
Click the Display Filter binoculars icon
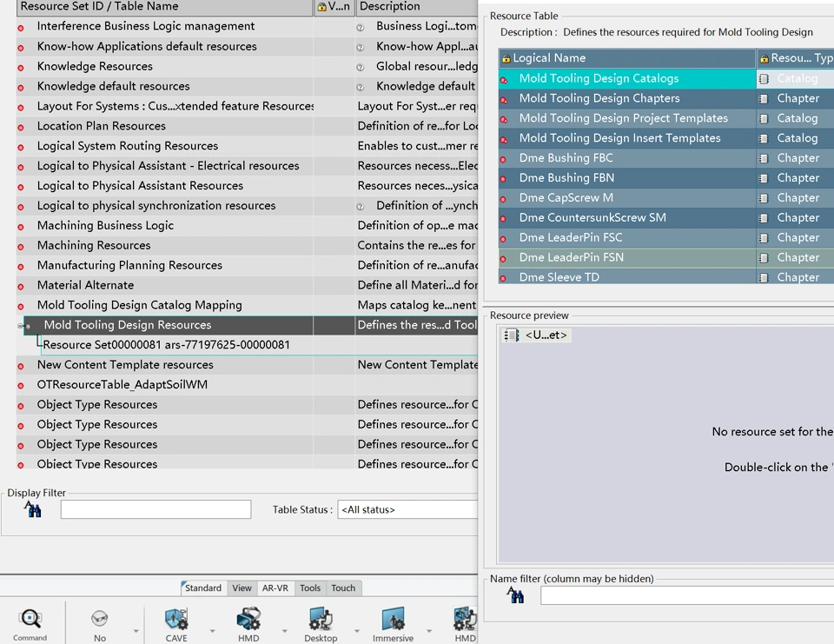33,509
